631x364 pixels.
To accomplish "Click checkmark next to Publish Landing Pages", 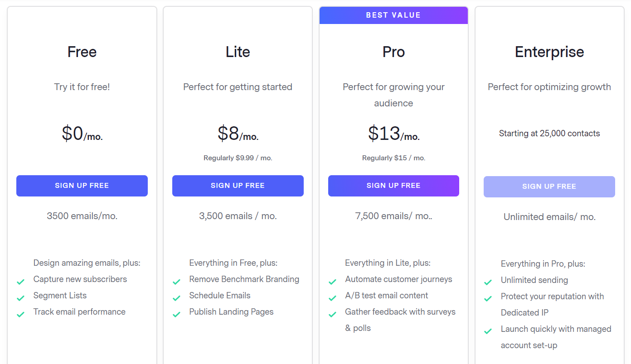I will [176, 315].
